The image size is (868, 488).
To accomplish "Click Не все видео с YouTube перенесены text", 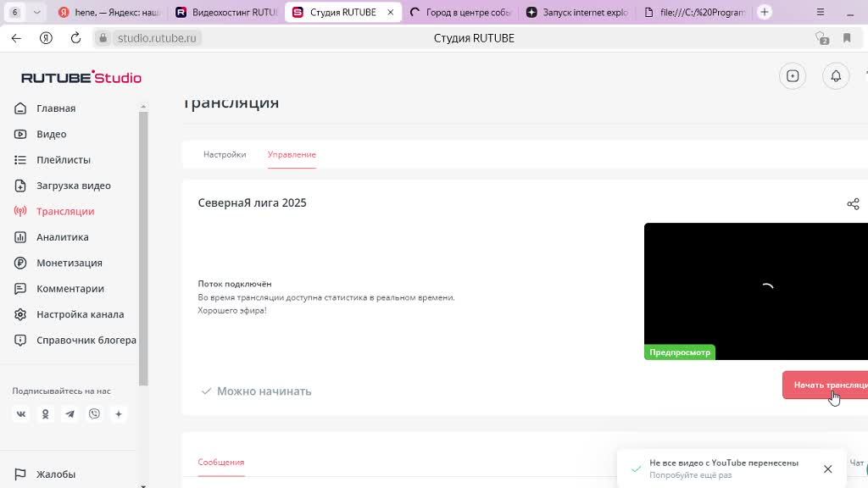I will (724, 463).
